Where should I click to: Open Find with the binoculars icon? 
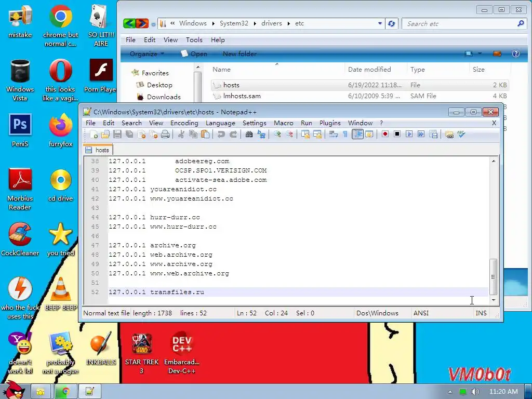[x=249, y=135]
